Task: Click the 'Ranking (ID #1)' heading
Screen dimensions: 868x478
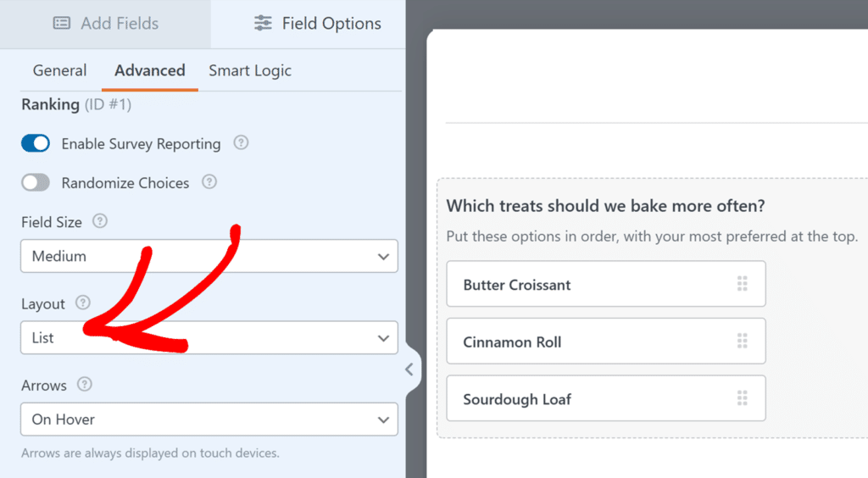Action: tap(76, 104)
